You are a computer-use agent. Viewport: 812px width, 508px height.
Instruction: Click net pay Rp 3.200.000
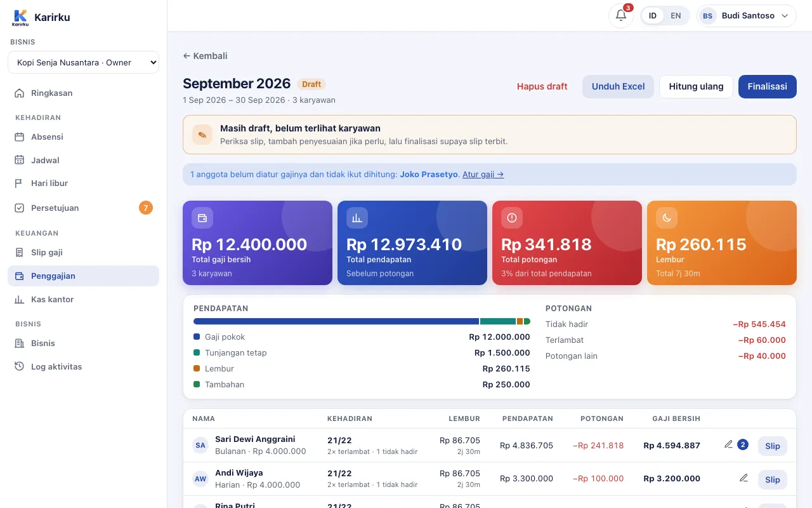coord(672,478)
